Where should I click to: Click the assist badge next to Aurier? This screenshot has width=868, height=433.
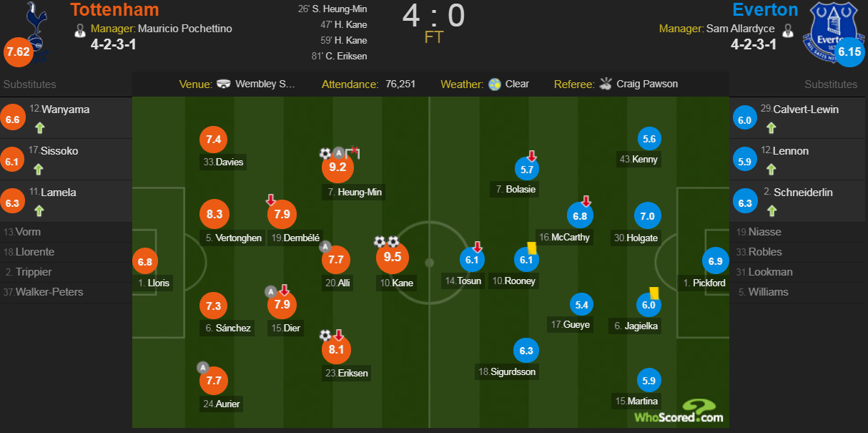202,368
